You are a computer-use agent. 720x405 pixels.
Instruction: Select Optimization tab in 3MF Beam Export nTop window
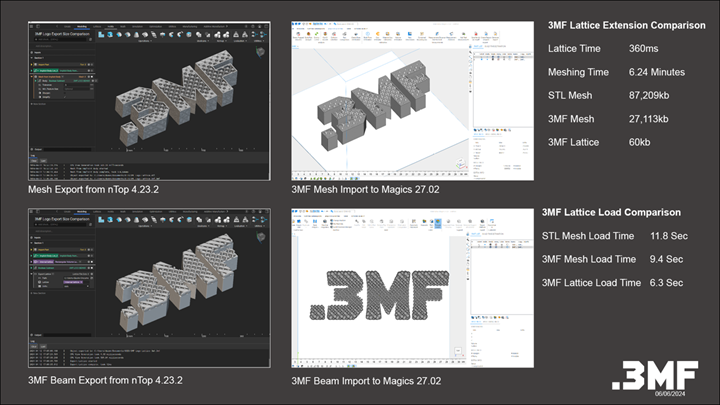[156, 212]
